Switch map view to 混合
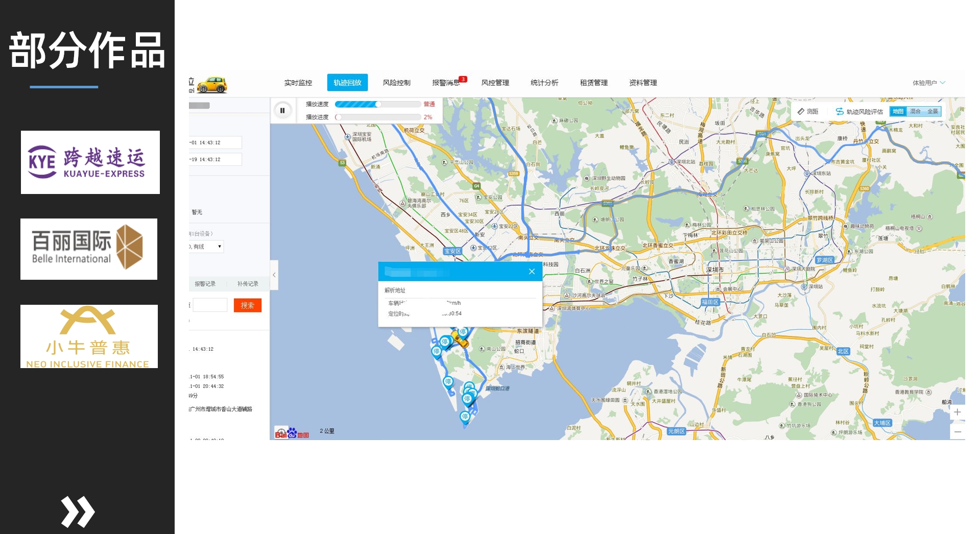The image size is (980, 534). [x=915, y=111]
